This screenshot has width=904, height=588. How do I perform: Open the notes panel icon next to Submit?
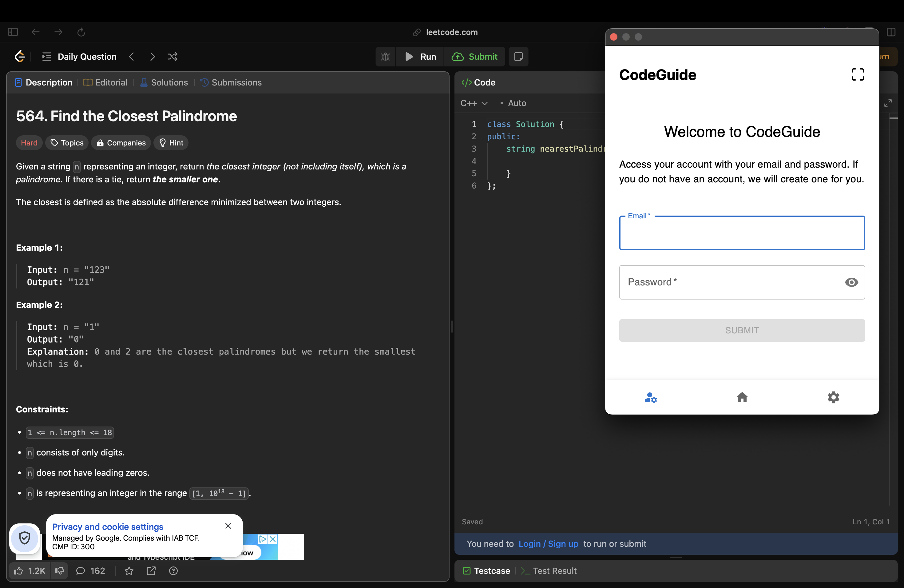click(518, 56)
